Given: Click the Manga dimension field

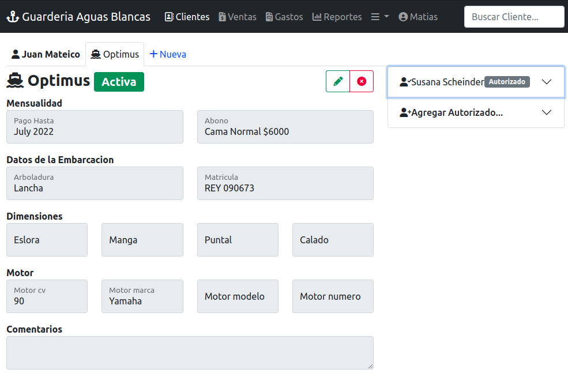Looking at the screenshot, I should point(142,240).
